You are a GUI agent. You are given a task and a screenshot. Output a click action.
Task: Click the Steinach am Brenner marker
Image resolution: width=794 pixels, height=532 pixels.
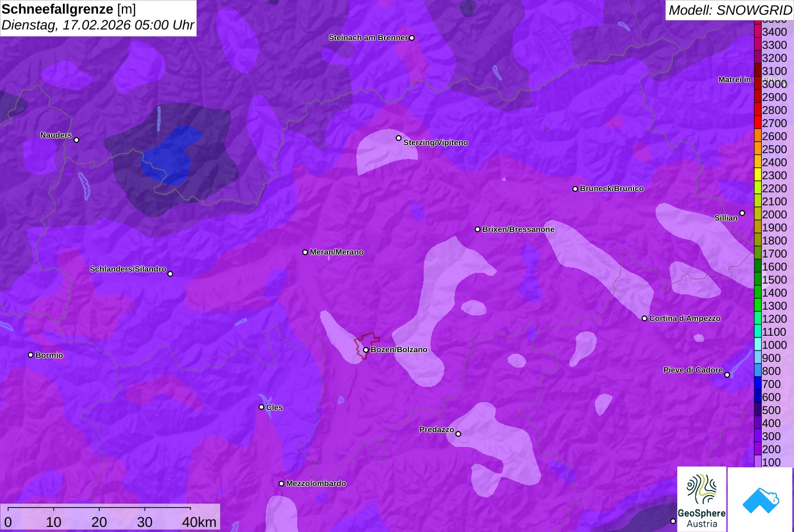click(412, 38)
